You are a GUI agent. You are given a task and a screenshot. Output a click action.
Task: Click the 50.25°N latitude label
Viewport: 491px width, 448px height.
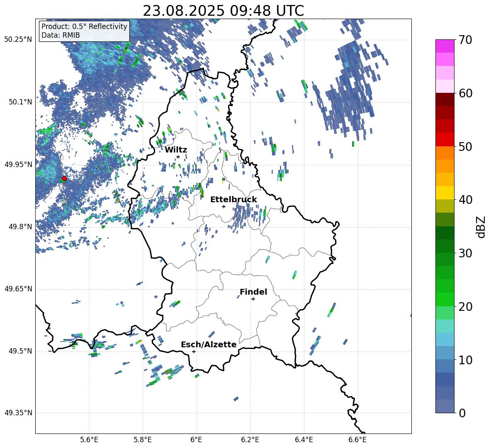pyautogui.click(x=18, y=40)
